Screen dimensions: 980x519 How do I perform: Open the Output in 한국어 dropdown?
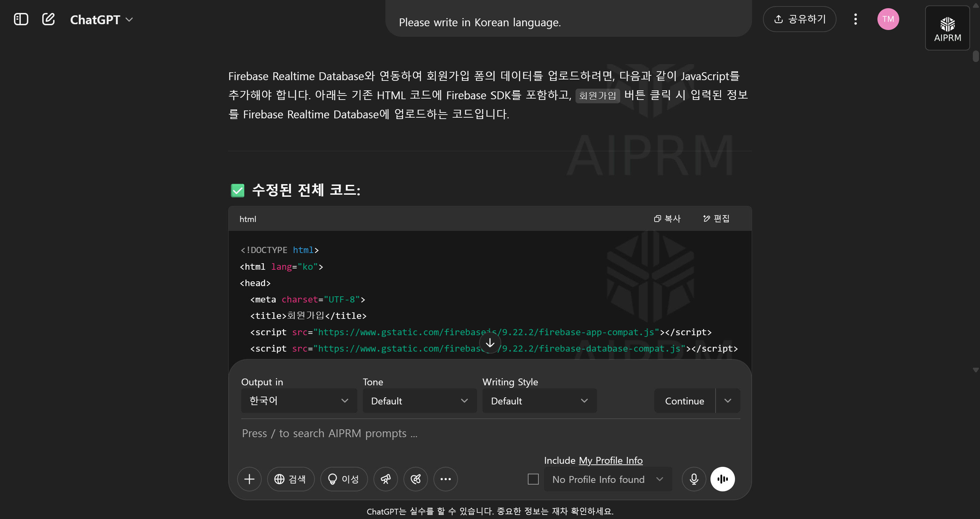[x=298, y=401]
